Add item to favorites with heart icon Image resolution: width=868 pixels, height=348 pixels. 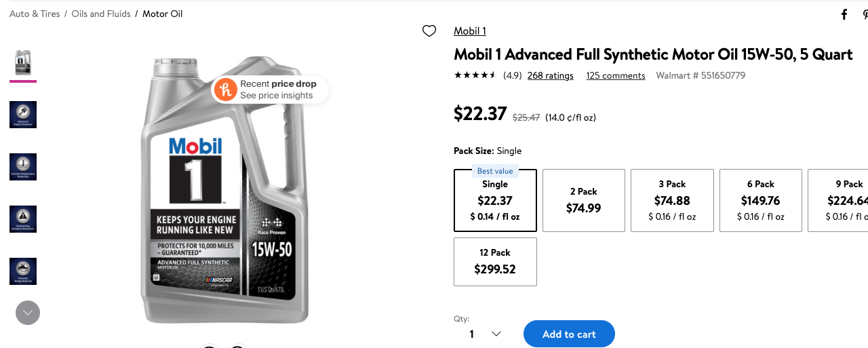click(429, 31)
